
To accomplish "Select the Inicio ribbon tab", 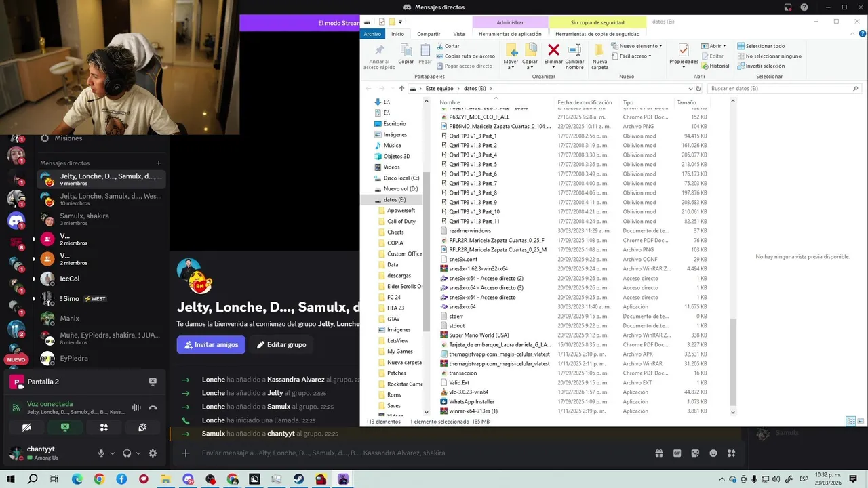I will click(397, 34).
